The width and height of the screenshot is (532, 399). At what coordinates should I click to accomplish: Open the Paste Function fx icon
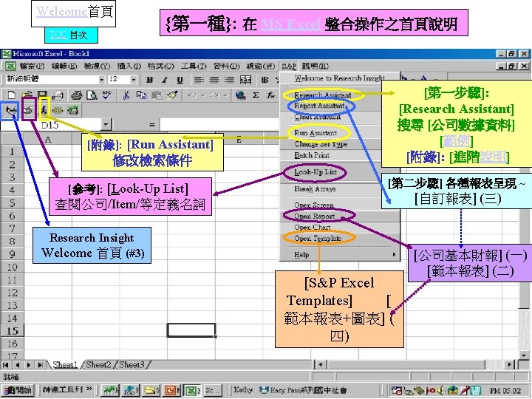tap(270, 95)
